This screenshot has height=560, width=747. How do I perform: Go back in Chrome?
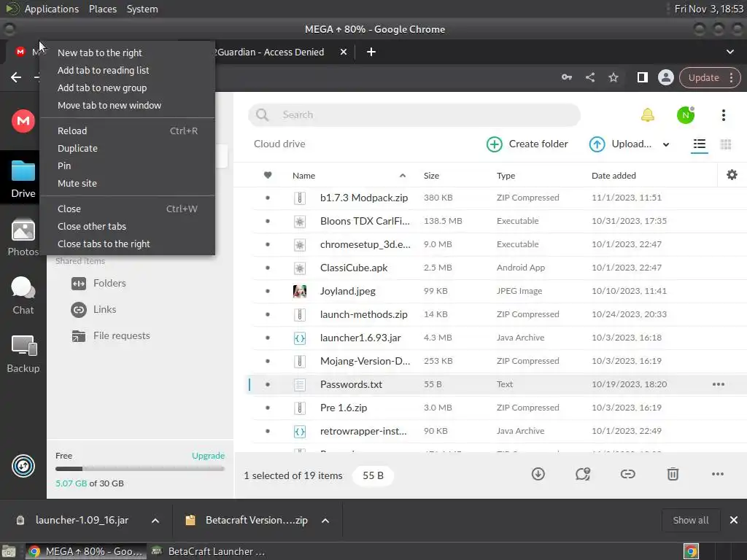tap(16, 77)
